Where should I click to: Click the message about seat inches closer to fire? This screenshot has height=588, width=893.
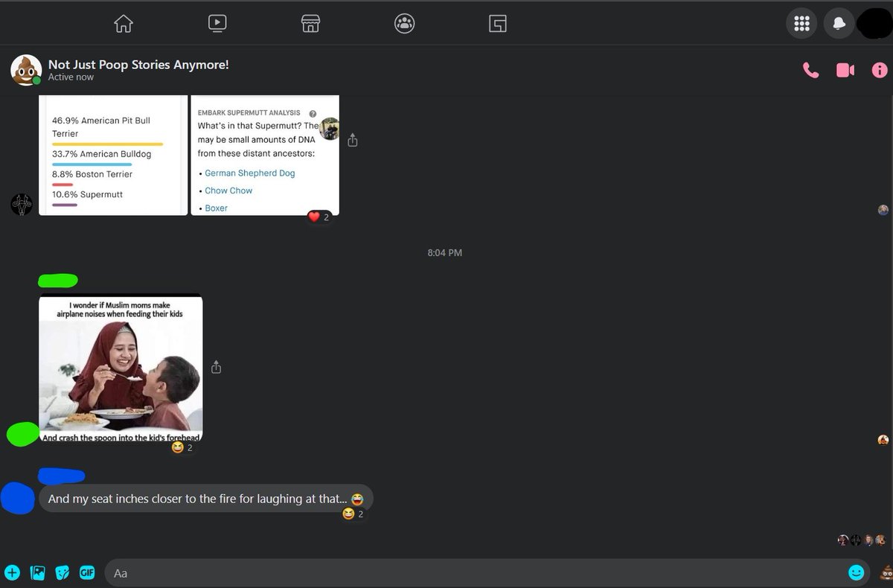coord(206,499)
